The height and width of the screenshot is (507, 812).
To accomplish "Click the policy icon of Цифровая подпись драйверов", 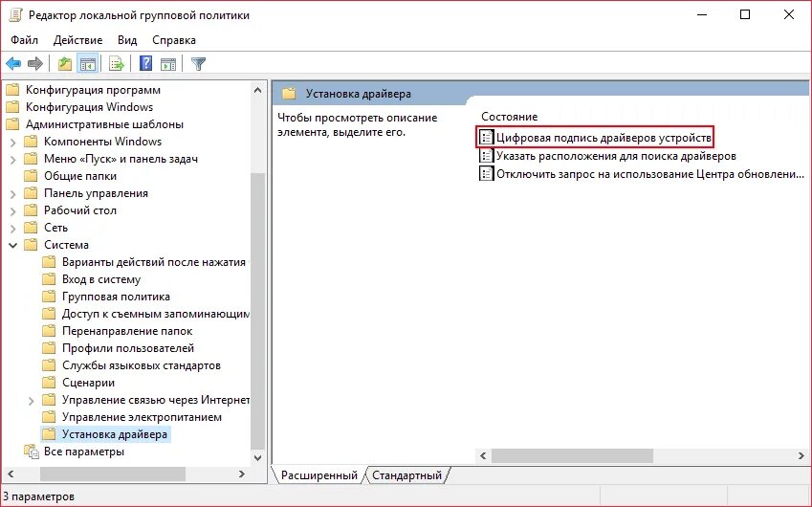I will click(486, 137).
